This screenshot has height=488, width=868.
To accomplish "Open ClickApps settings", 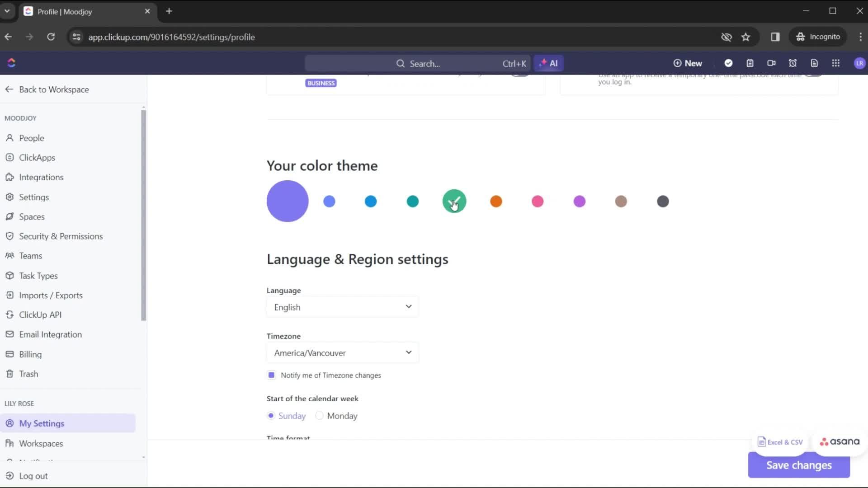I will (38, 157).
